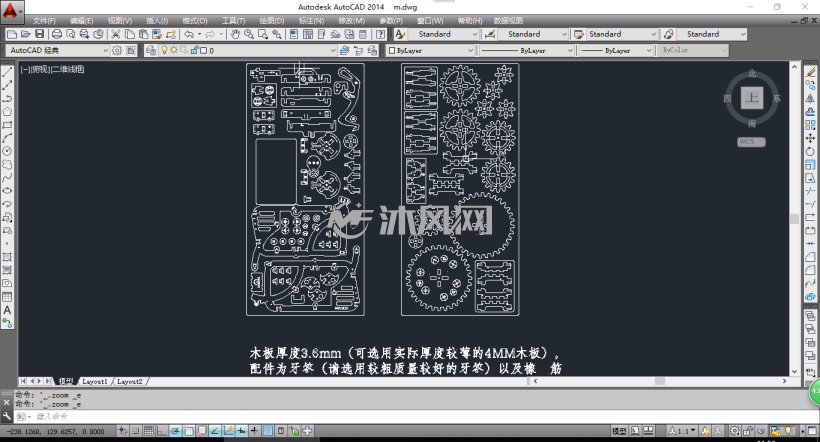The height and width of the screenshot is (442, 820).
Task: Click the horizontal scrollbar thumb
Action: 660,381
